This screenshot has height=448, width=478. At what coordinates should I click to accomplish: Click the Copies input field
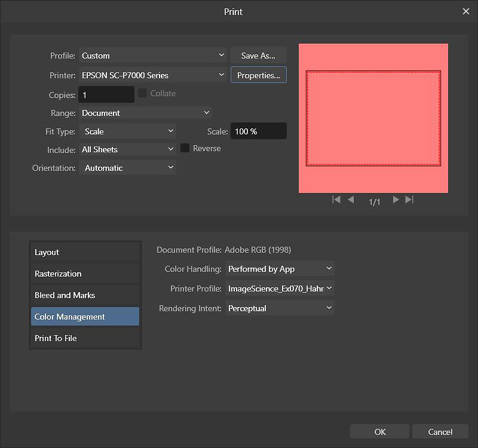106,94
